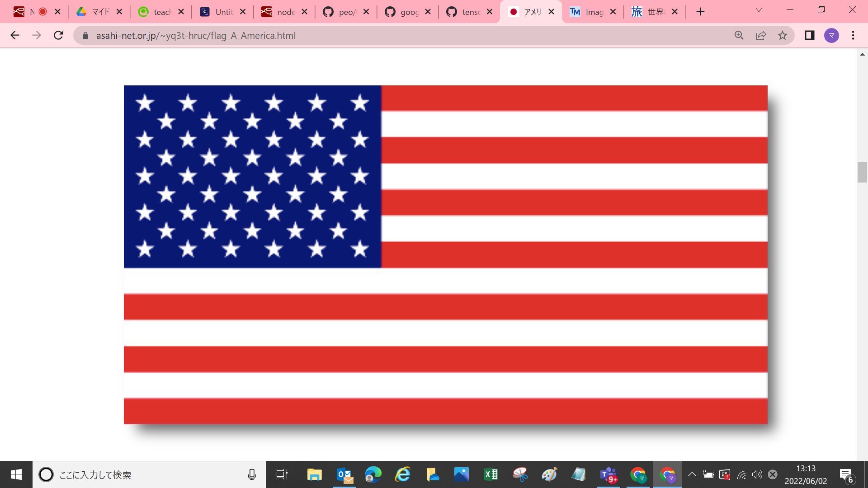
Task: Click the Windows search box
Action: (145, 474)
